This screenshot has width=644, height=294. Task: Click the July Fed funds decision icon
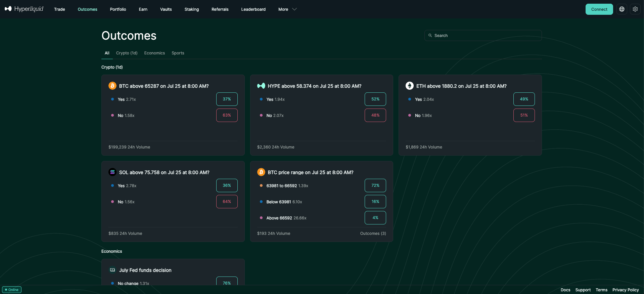click(x=112, y=270)
